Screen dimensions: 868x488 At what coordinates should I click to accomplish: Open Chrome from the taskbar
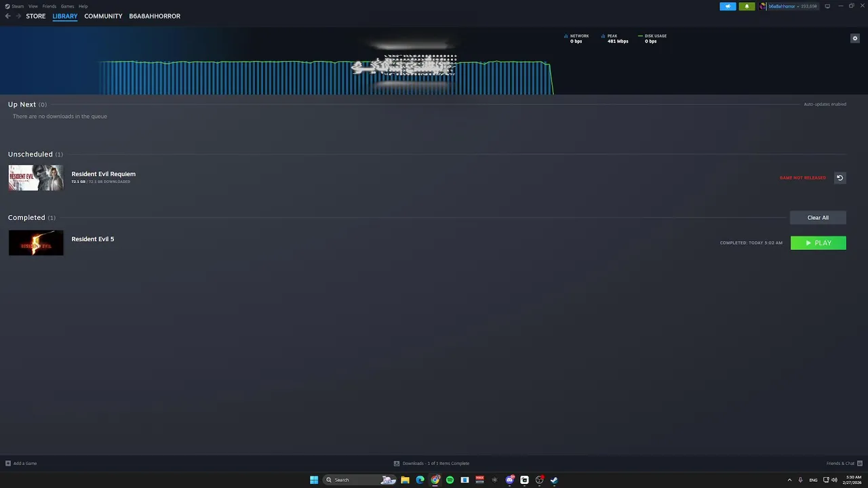coord(435,480)
